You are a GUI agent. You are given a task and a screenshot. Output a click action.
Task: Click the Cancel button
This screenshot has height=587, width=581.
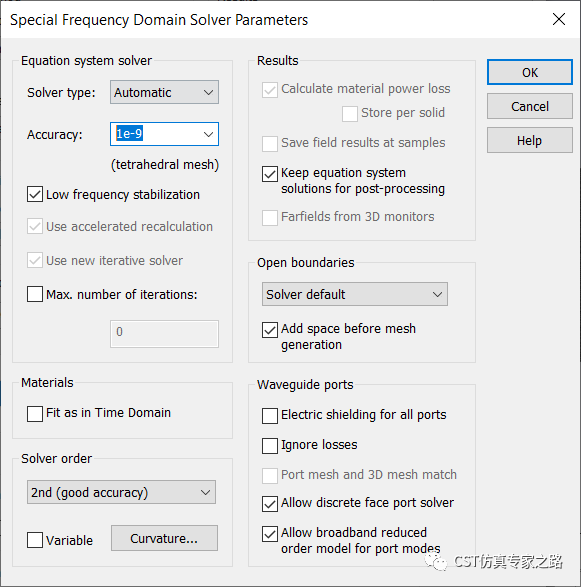(530, 106)
